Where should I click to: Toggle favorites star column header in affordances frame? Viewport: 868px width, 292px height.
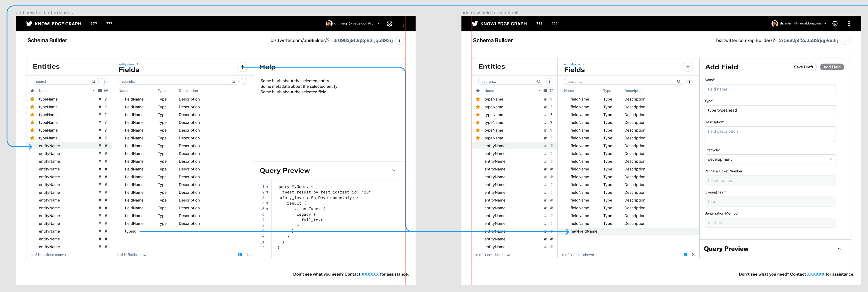click(x=32, y=91)
